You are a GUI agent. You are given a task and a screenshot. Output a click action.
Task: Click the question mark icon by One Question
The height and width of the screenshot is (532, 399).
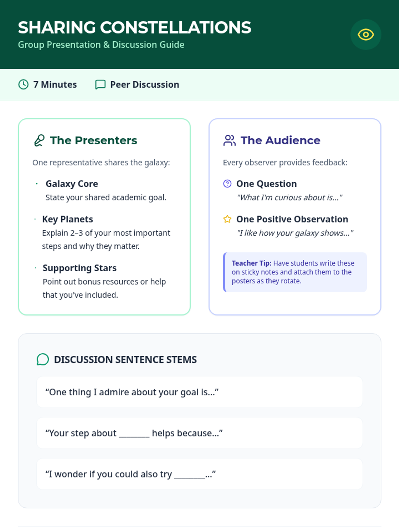pyautogui.click(x=227, y=184)
